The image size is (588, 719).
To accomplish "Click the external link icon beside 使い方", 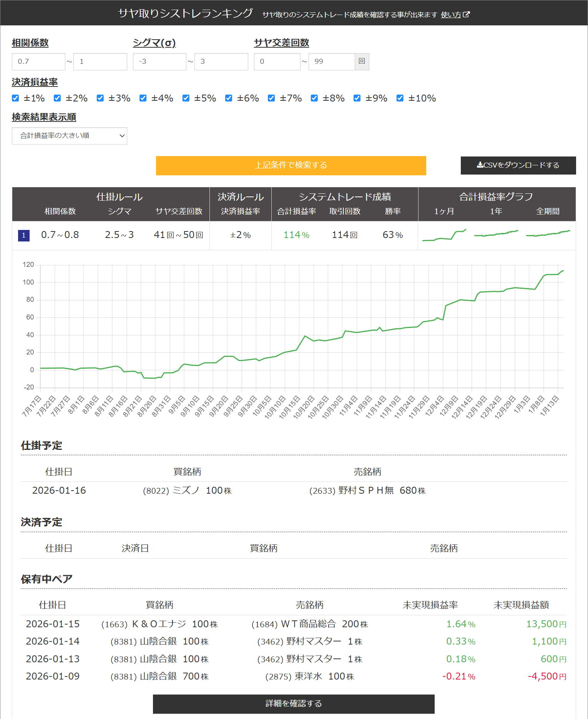I will [x=467, y=15].
